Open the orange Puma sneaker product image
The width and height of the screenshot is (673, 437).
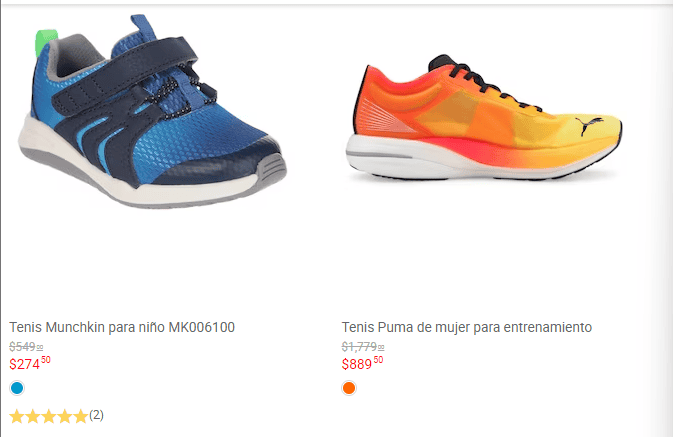484,118
